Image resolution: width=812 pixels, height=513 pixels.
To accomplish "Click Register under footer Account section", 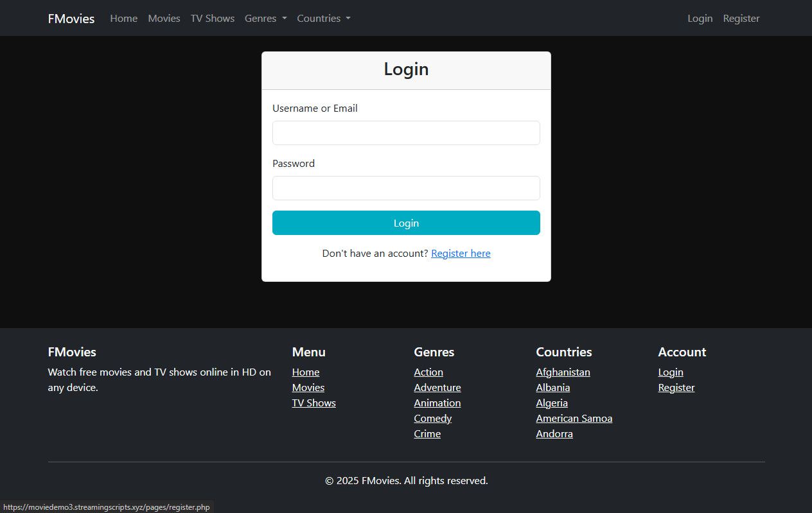I will pyautogui.click(x=676, y=388).
